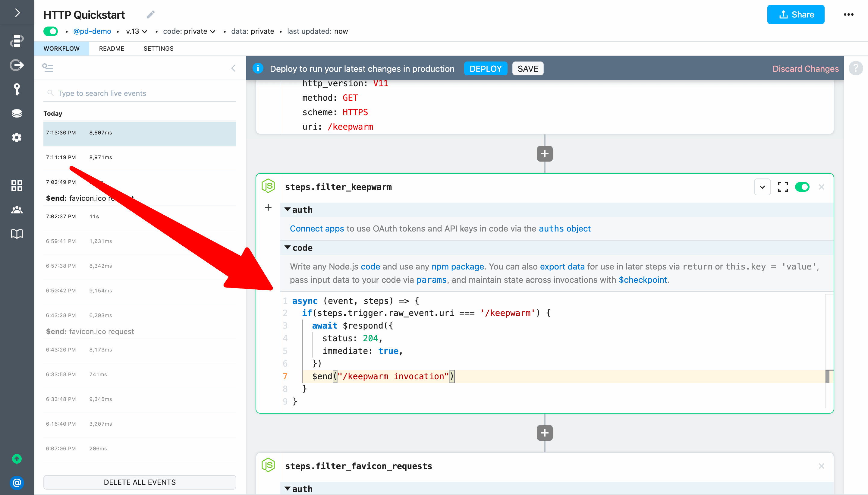Open the help question mark icon
The height and width of the screenshot is (495, 868).
tap(855, 68)
